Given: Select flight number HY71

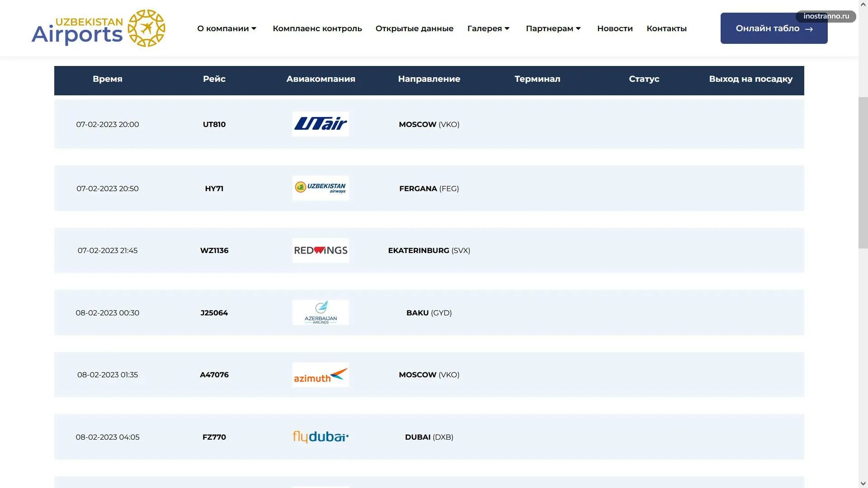Looking at the screenshot, I should coord(214,188).
